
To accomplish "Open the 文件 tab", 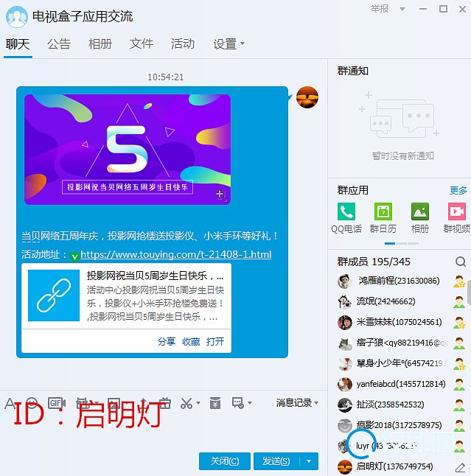I will click(x=142, y=44).
